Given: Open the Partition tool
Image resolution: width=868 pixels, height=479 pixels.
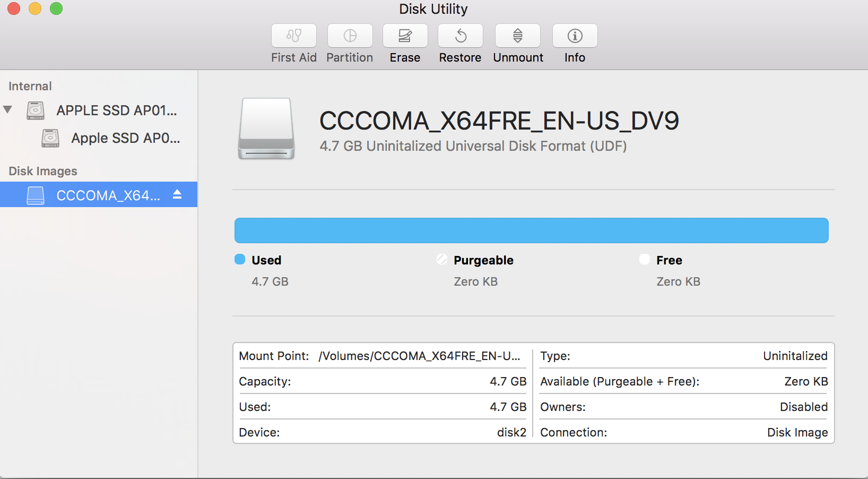Looking at the screenshot, I should 349,42.
